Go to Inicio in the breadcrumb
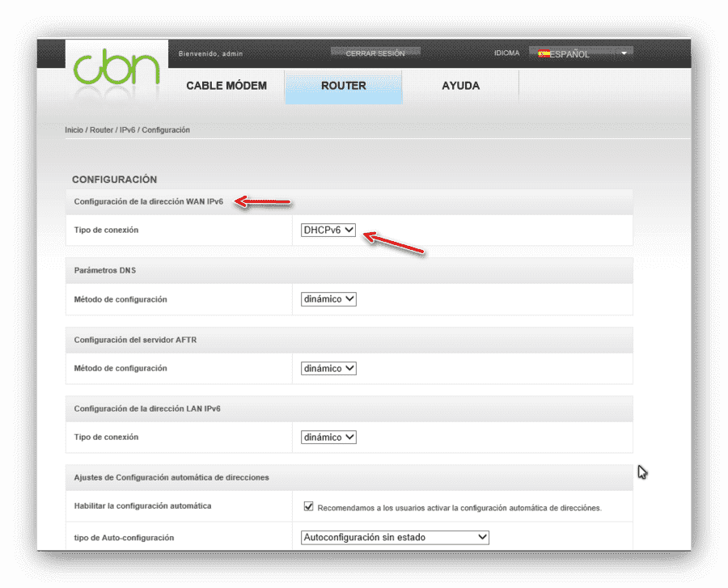 click(74, 130)
